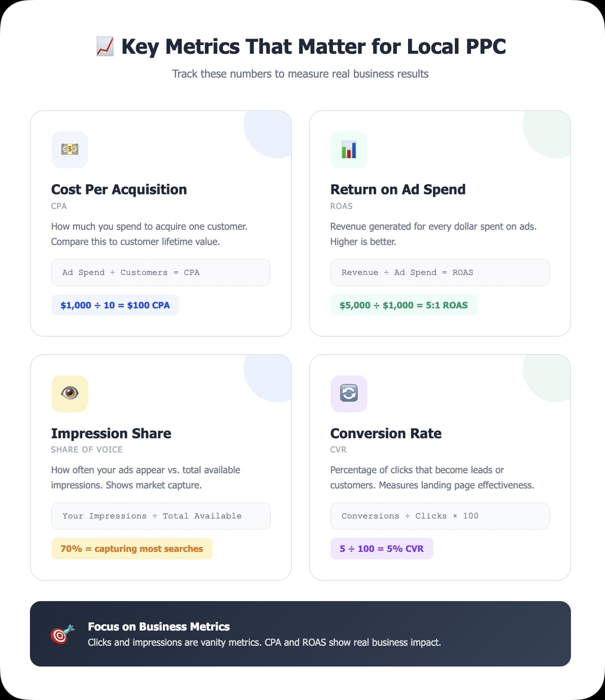Click the Ad Spend ÷ Customers formula box
Image resolution: width=605 pixels, height=700 pixels.
[160, 272]
